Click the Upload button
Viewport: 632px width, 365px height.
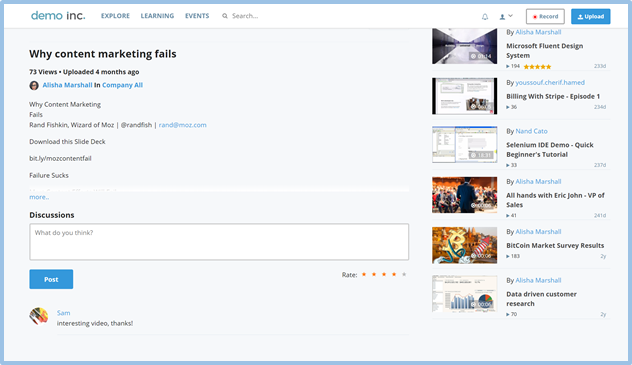click(590, 17)
